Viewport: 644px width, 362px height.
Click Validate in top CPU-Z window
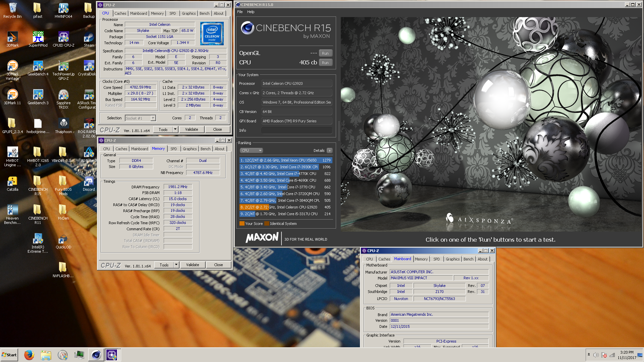(192, 129)
